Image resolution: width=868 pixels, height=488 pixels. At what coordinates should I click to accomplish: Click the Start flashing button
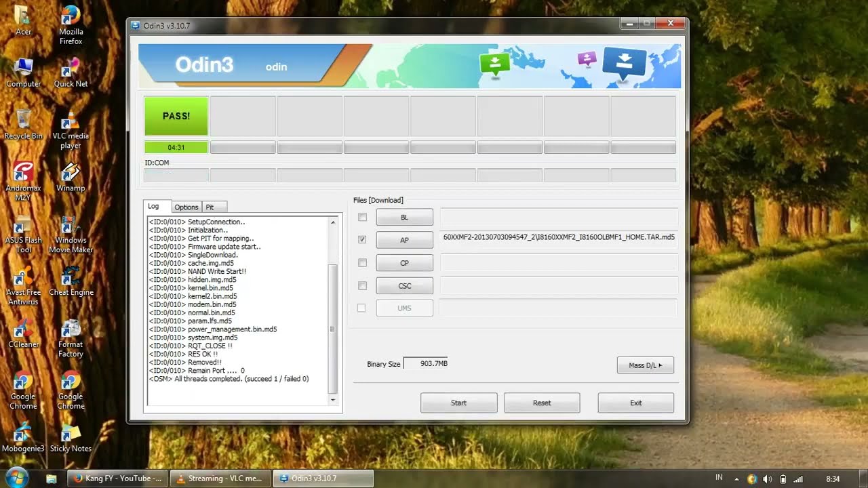[458, 403]
